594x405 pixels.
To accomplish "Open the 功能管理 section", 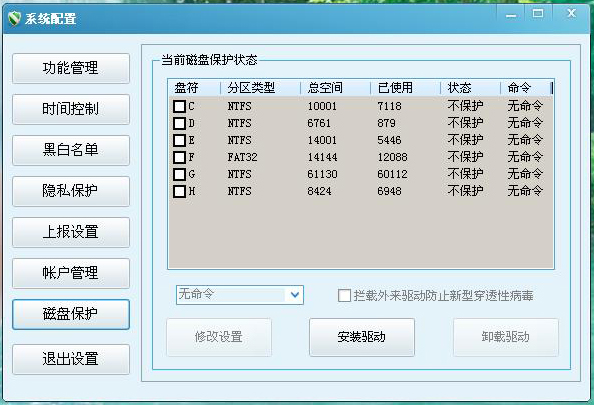I will (x=71, y=68).
